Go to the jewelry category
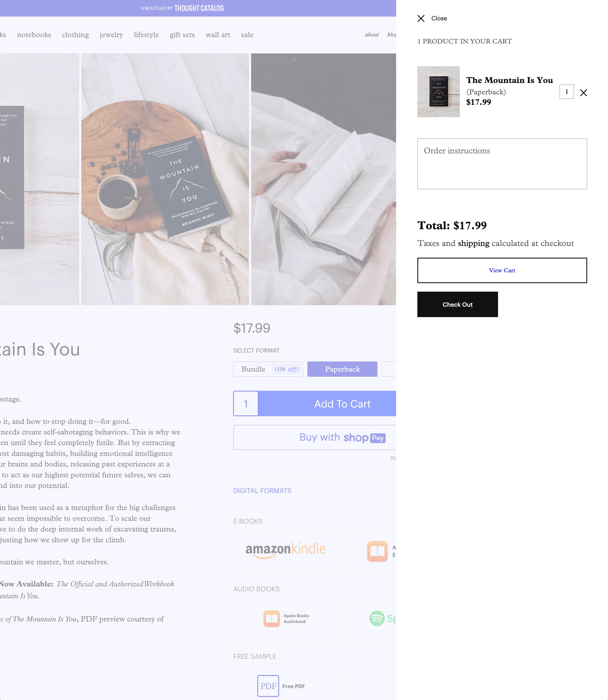 (x=111, y=35)
